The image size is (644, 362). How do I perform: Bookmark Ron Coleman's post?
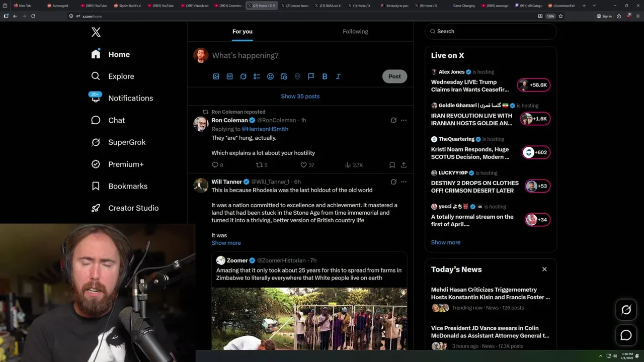[392, 165]
